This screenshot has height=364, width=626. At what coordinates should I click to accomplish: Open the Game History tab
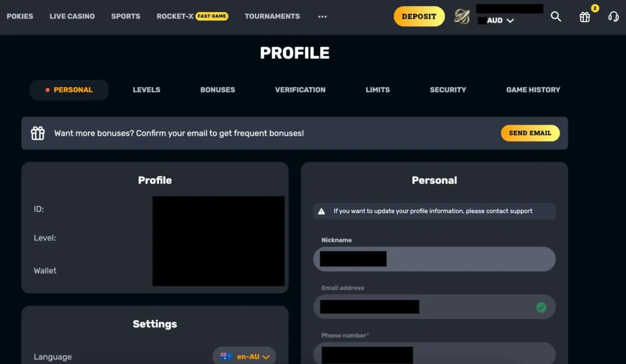[533, 90]
